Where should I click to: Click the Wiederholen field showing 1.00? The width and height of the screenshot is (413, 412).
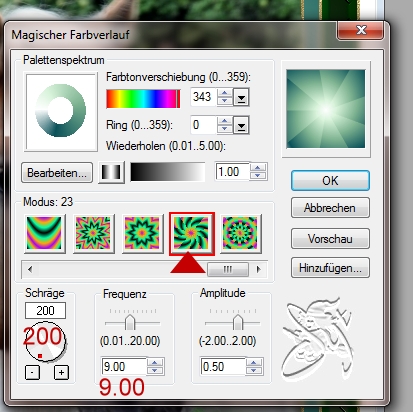[x=232, y=172]
